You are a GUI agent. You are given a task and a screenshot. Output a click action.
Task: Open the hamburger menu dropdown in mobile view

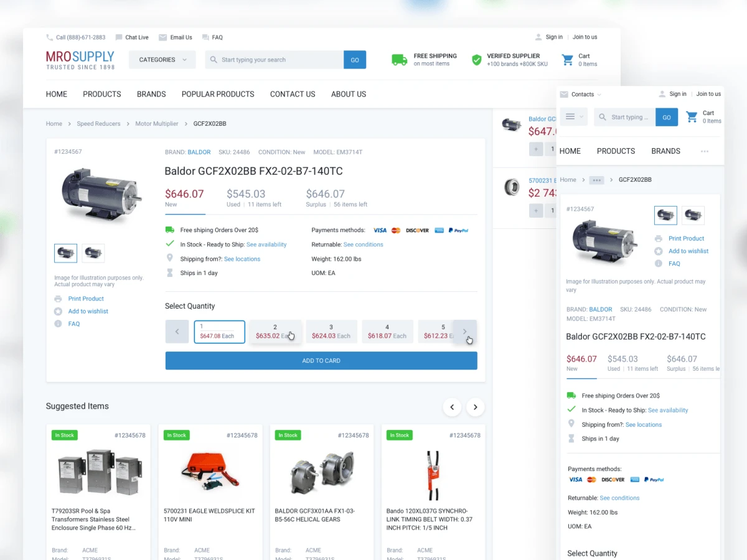[573, 117]
